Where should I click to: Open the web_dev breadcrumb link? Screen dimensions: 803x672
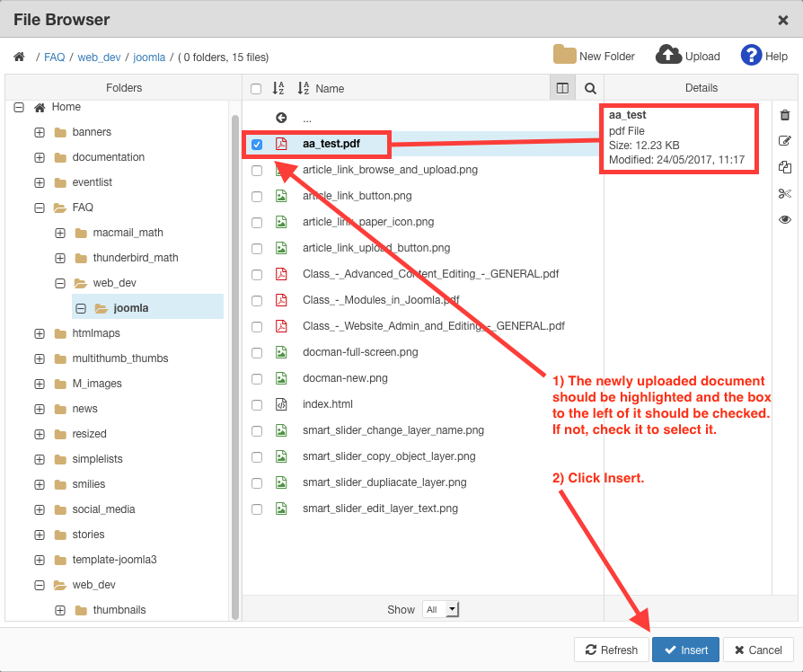point(99,57)
